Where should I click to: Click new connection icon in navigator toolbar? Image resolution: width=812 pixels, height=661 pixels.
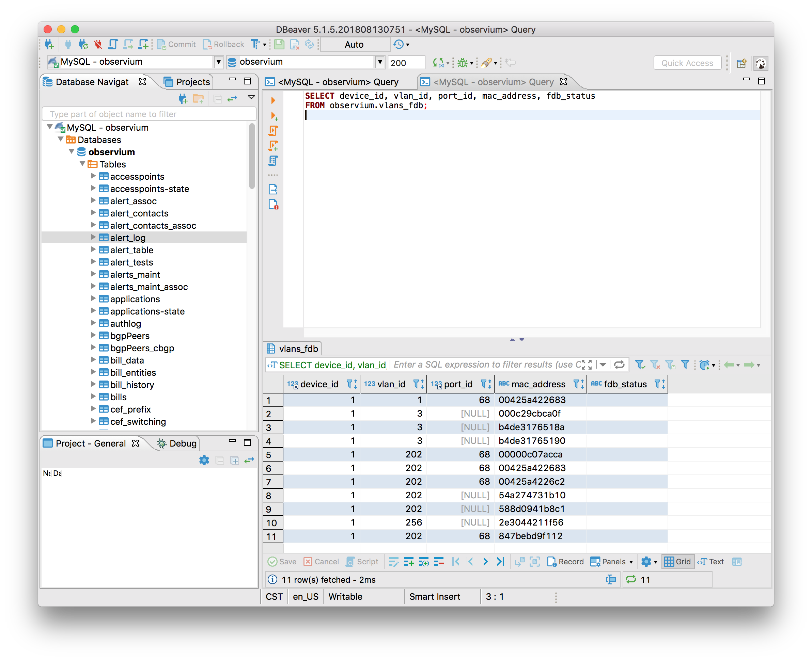[183, 99]
